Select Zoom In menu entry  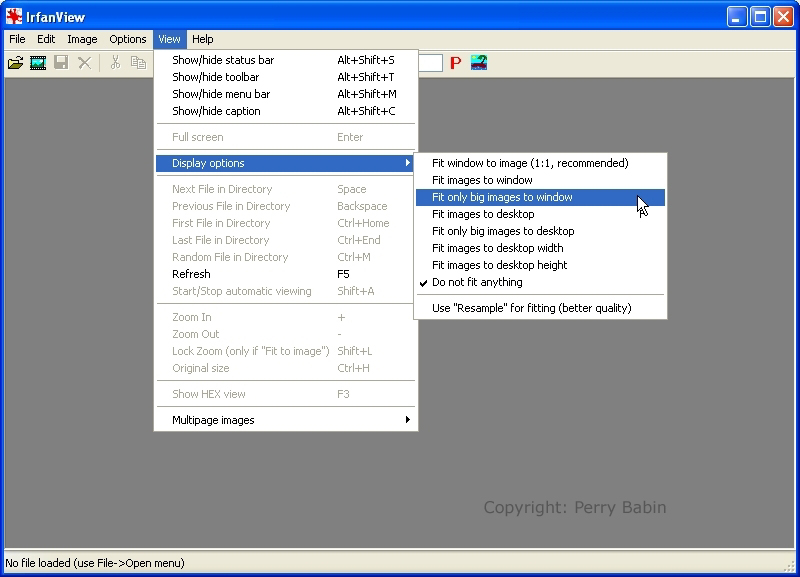(x=286, y=317)
